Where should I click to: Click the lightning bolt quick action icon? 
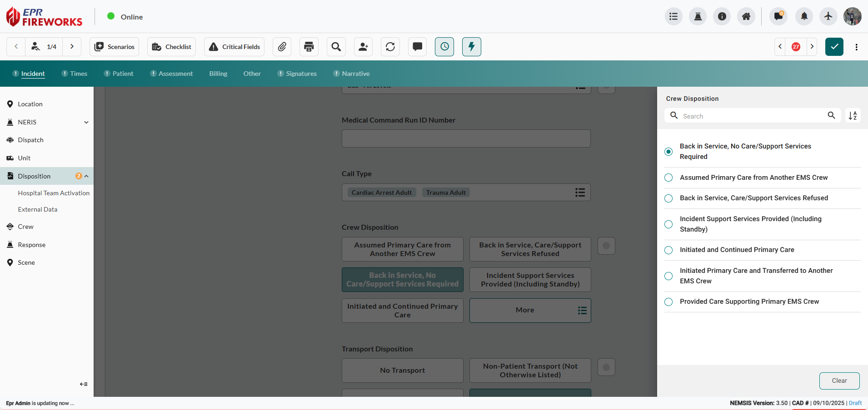coord(471,47)
